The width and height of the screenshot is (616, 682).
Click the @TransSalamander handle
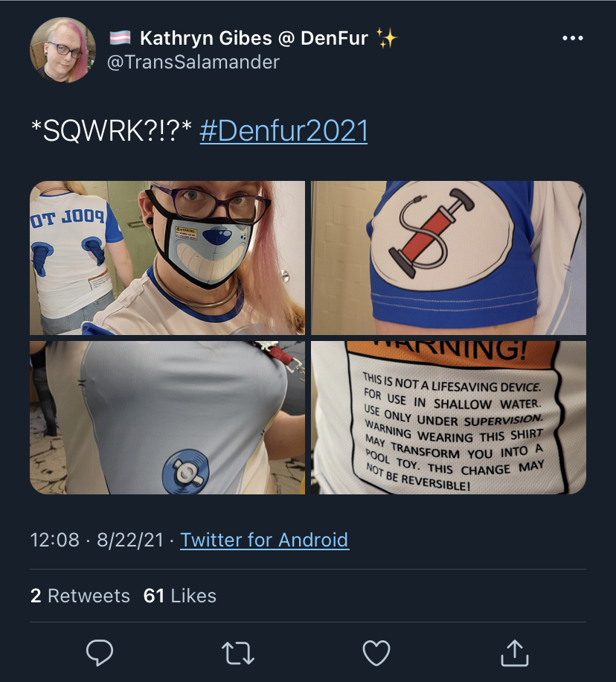193,63
